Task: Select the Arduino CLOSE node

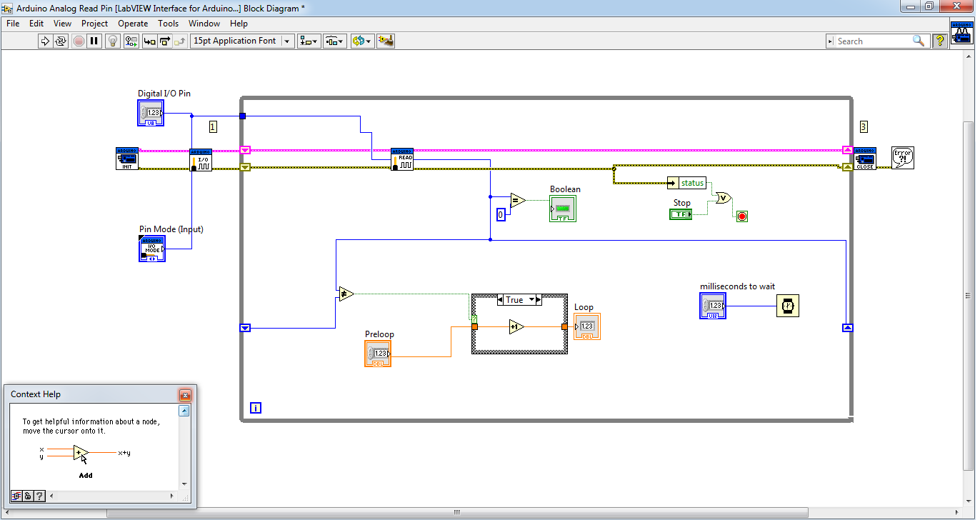Action: click(865, 159)
